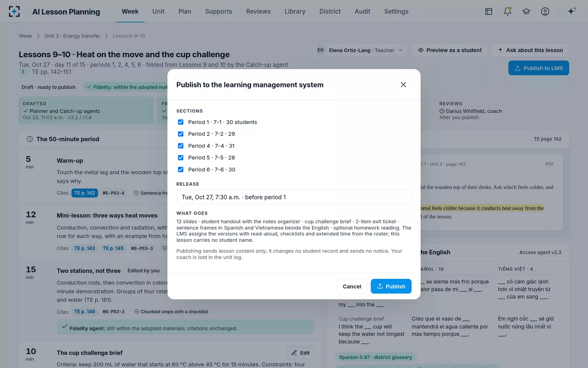This screenshot has width=588, height=368.
Task: Open the Week breadcrumb link
Action: pos(25,36)
